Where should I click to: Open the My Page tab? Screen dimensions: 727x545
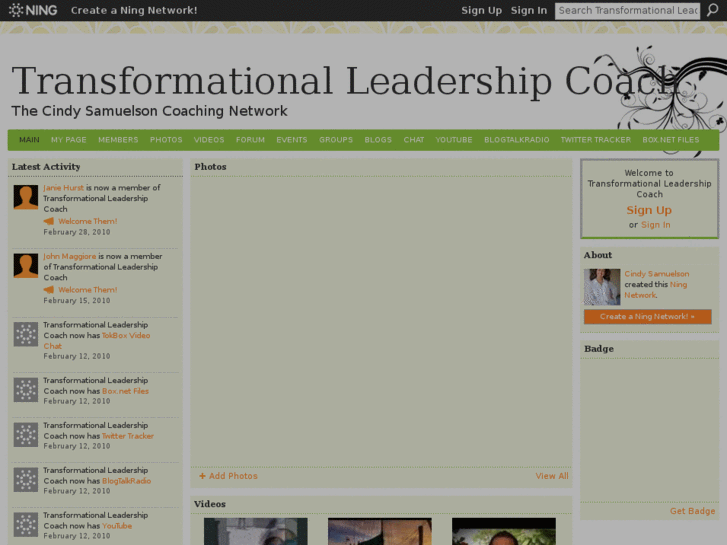(69, 140)
